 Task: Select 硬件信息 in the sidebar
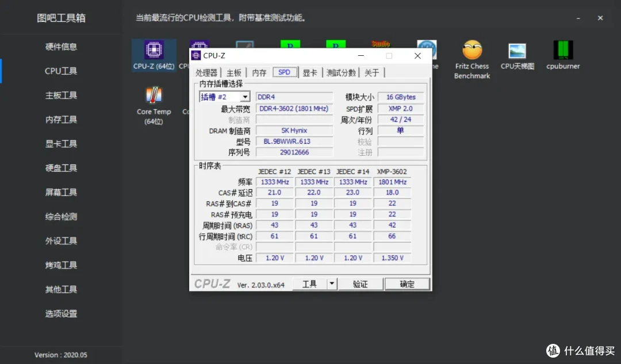coord(61,47)
